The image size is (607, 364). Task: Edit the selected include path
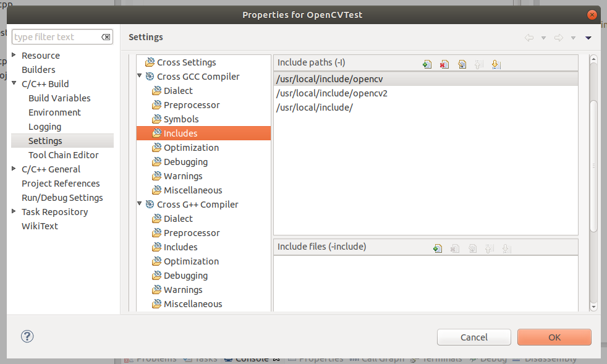pyautogui.click(x=462, y=64)
